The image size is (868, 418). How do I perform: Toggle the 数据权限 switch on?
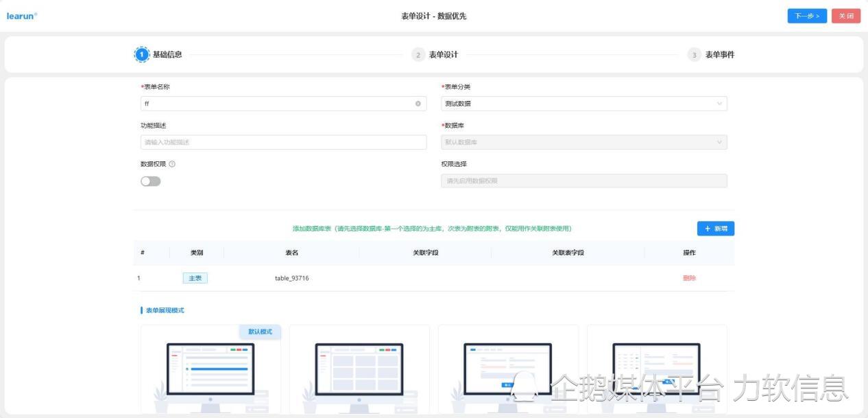click(150, 181)
